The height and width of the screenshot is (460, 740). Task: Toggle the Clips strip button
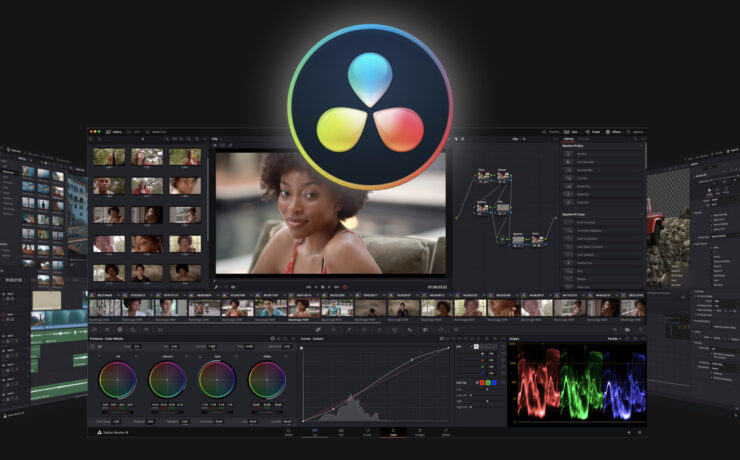coord(572,132)
